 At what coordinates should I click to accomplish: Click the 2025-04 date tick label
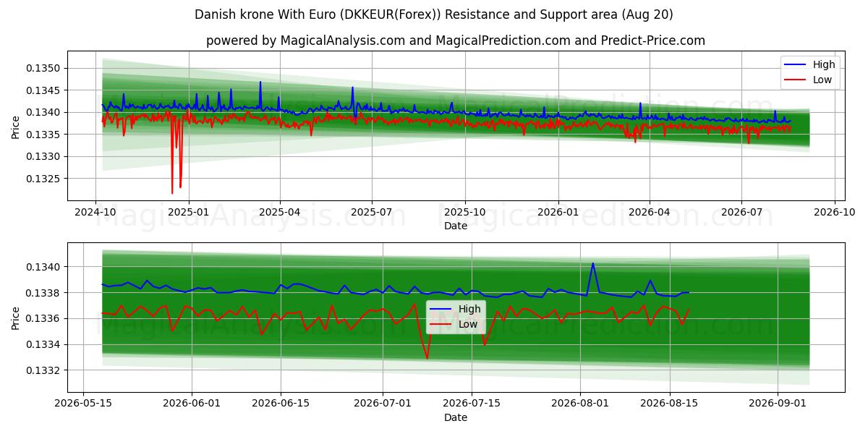point(279,213)
